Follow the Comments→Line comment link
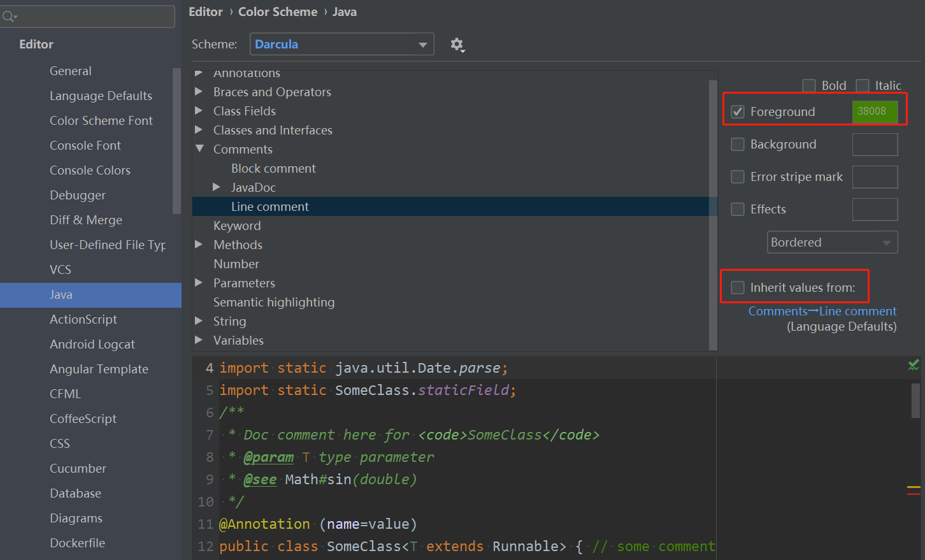 coord(822,311)
